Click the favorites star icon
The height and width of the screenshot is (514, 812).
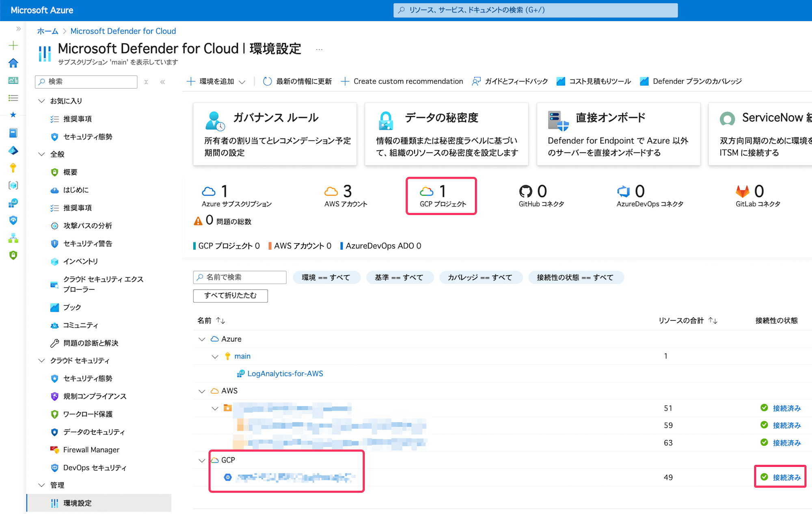(x=13, y=115)
